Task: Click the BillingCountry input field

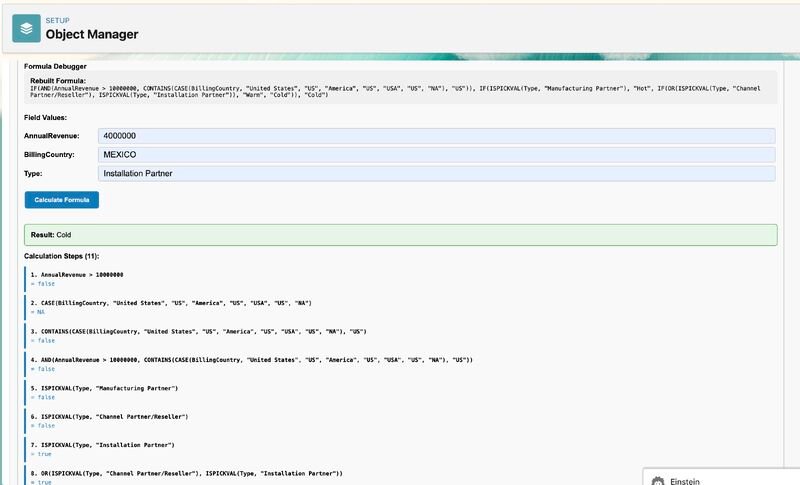Action: 436,155
